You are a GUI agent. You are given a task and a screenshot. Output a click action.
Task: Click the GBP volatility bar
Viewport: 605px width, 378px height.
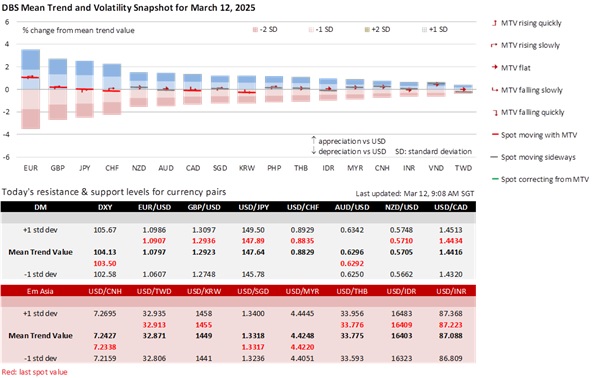pos(57,89)
